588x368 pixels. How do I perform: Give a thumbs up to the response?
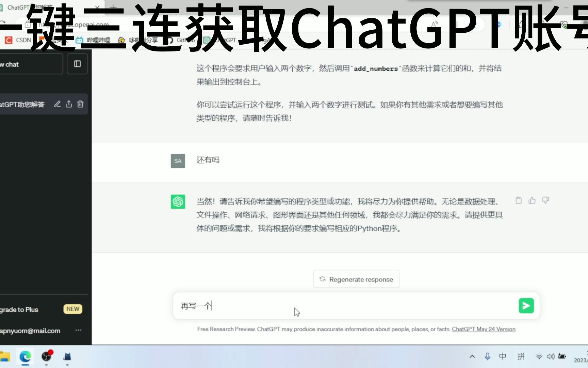click(x=532, y=200)
